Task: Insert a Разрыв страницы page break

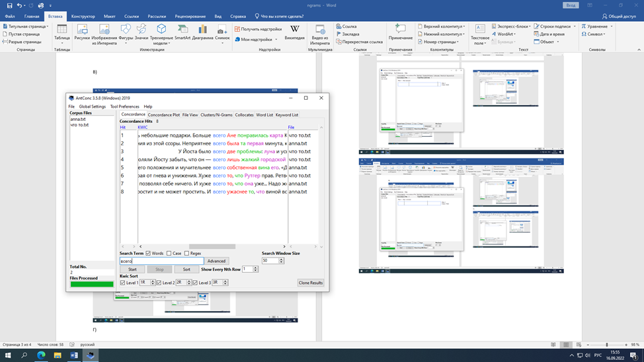Action: (22, 42)
